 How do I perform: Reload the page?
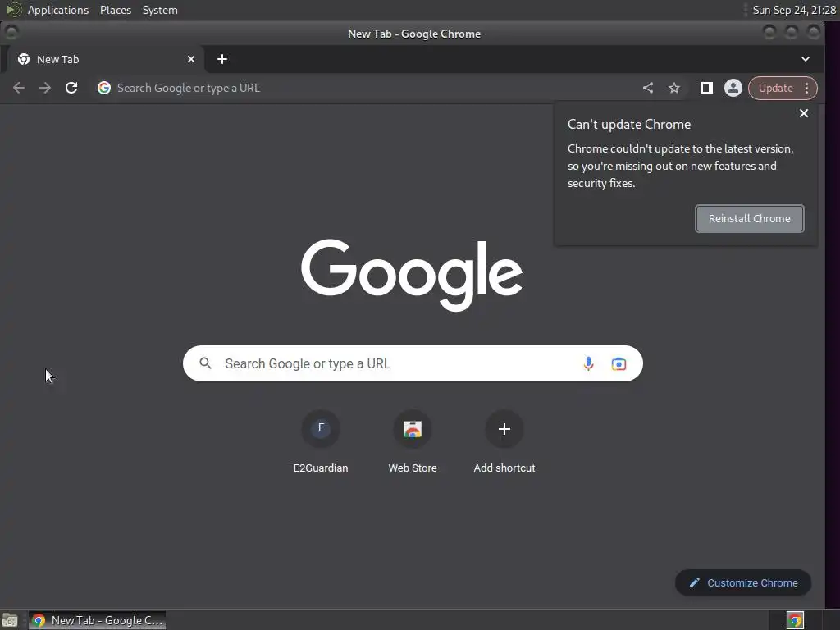[71, 88]
